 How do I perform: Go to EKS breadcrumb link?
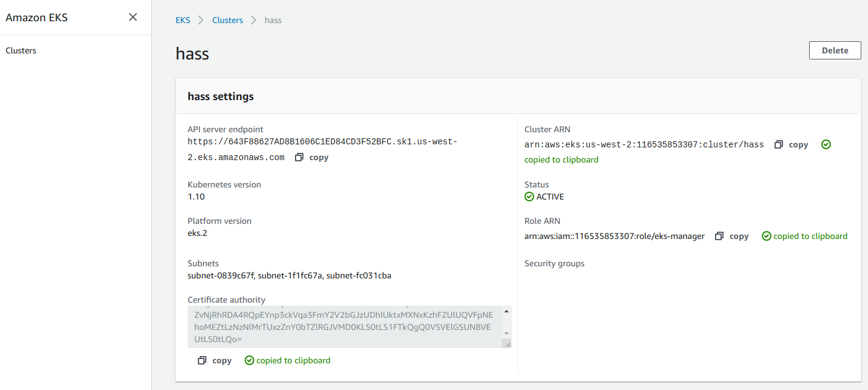183,20
